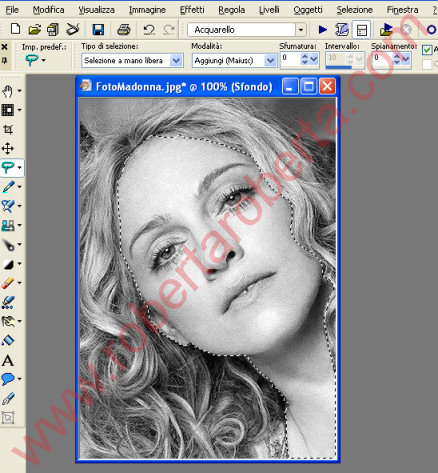
Task: Click the Sfumatura value field
Action: 291,59
